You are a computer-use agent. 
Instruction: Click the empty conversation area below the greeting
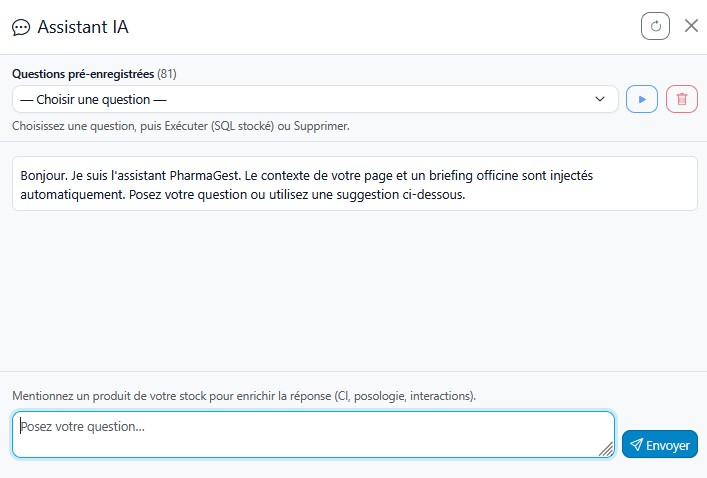point(355,291)
